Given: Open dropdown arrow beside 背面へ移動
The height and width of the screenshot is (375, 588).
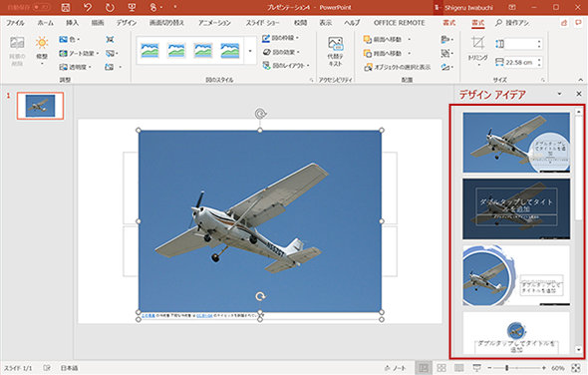Looking at the screenshot, I should [410, 53].
